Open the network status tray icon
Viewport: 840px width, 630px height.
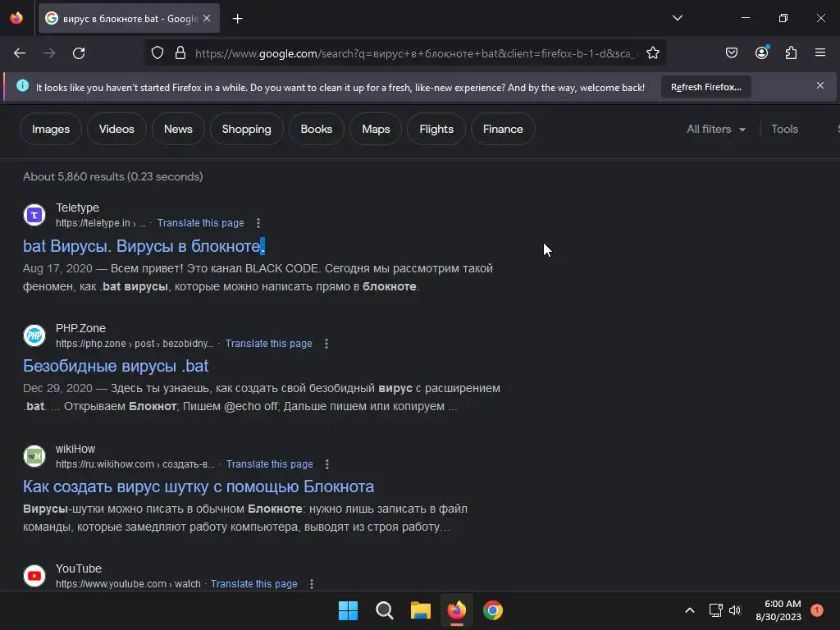(x=715, y=610)
